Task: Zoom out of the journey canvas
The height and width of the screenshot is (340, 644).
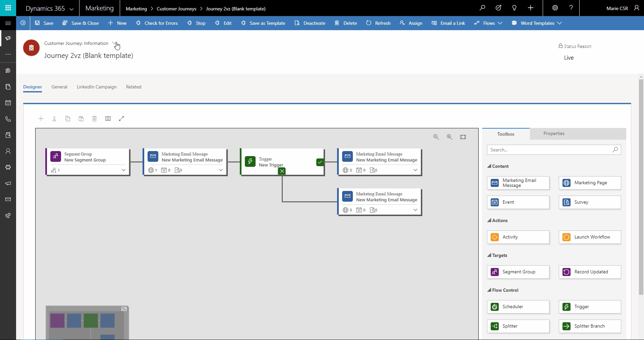Action: tap(436, 137)
